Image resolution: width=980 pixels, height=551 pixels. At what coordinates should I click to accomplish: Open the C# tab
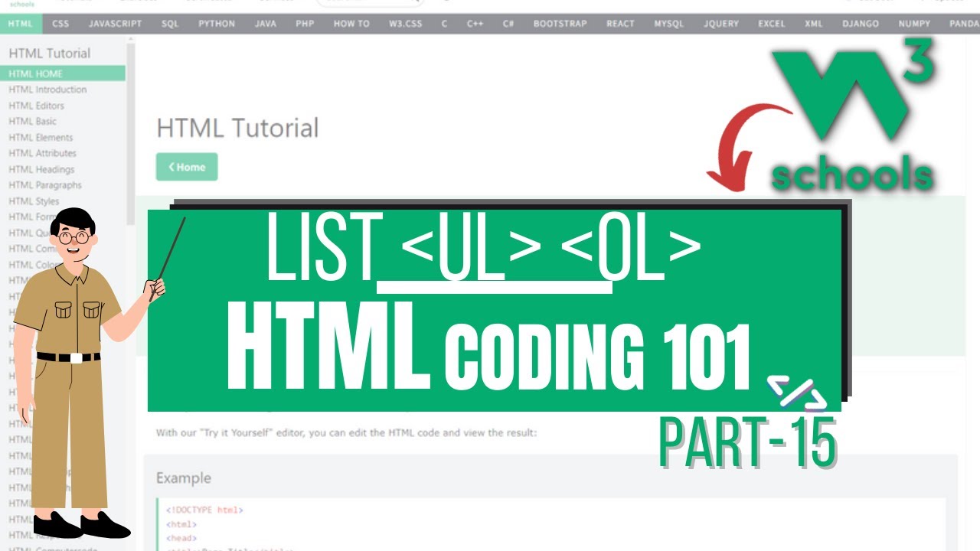point(508,24)
